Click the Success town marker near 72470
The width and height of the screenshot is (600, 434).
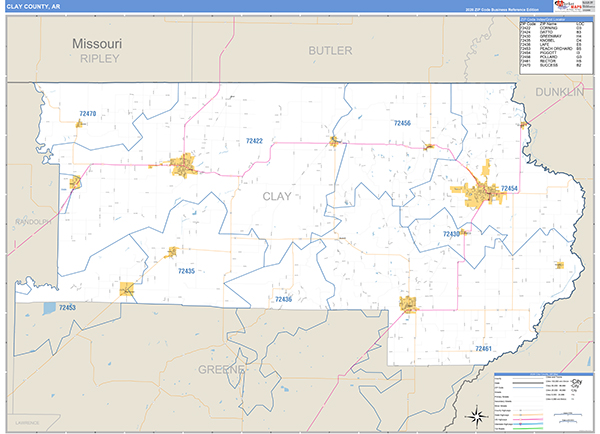(80, 124)
